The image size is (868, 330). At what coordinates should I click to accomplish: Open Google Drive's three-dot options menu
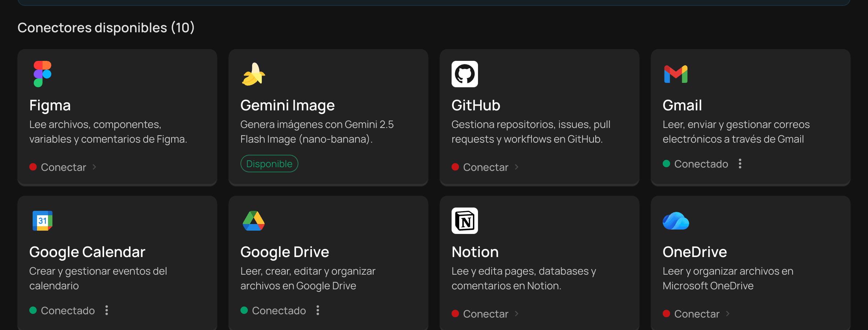coord(318,310)
